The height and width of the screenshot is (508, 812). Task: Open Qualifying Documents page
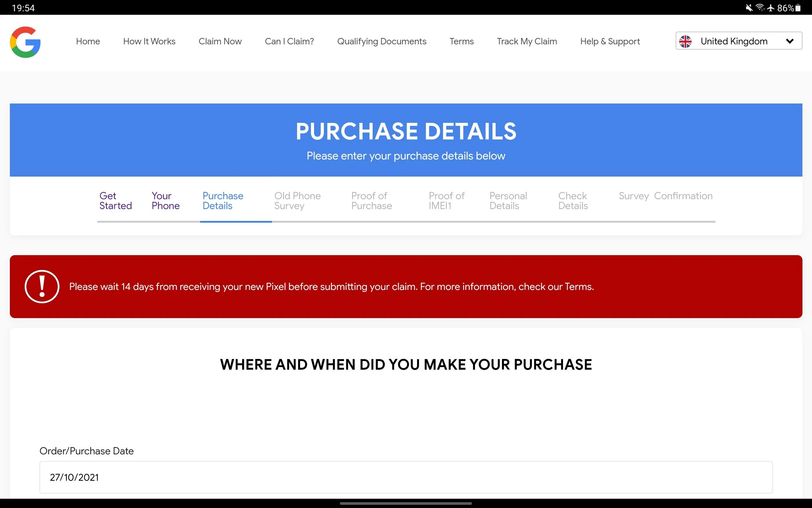(x=382, y=41)
